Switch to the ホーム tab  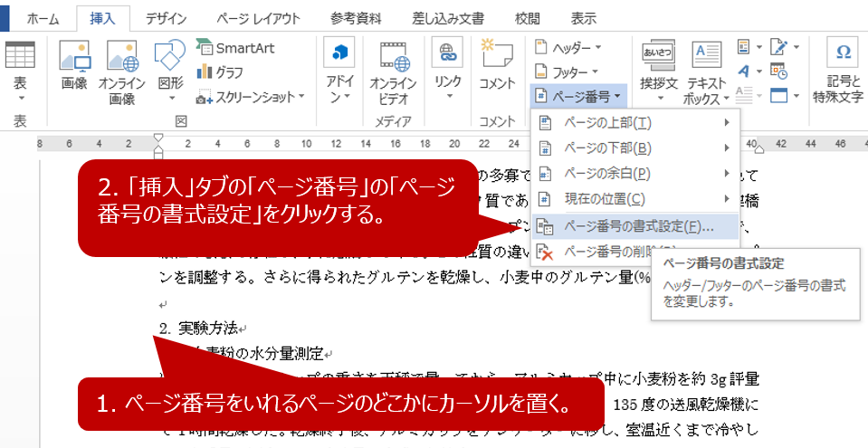point(43,17)
